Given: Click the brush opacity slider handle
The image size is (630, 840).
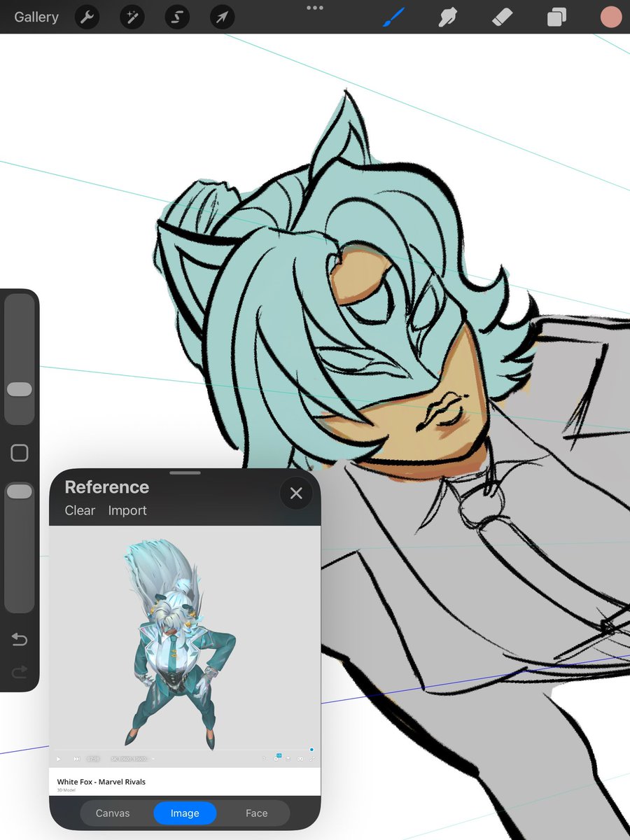Looking at the screenshot, I should pos(20,491).
